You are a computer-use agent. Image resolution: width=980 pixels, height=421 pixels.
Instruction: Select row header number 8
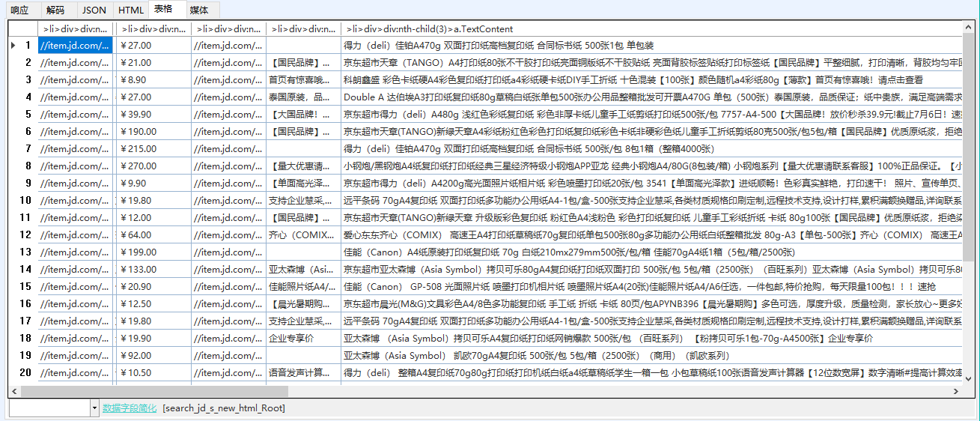[x=23, y=166]
